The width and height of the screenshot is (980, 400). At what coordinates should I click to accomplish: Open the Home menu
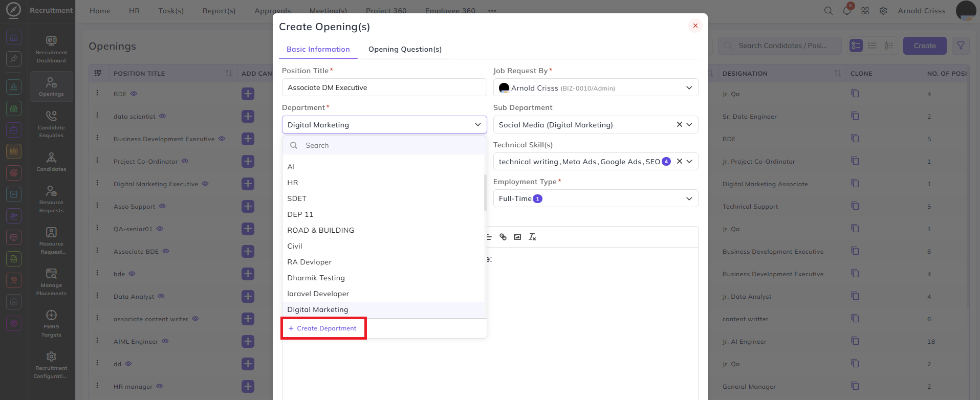pyautogui.click(x=100, y=11)
